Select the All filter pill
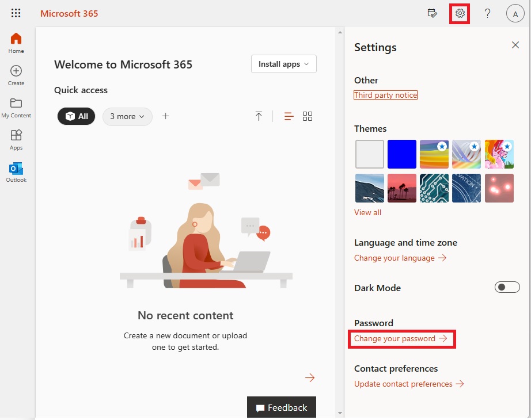 [76, 116]
